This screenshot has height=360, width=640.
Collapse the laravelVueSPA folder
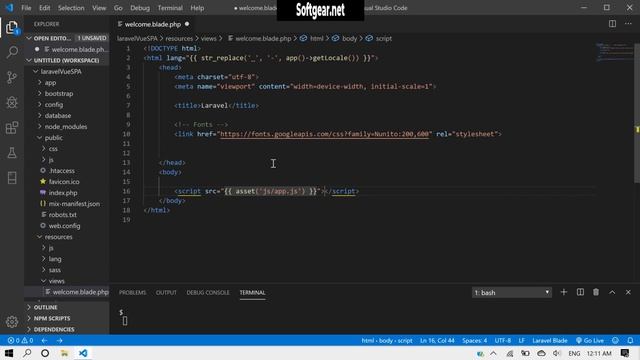(67, 71)
